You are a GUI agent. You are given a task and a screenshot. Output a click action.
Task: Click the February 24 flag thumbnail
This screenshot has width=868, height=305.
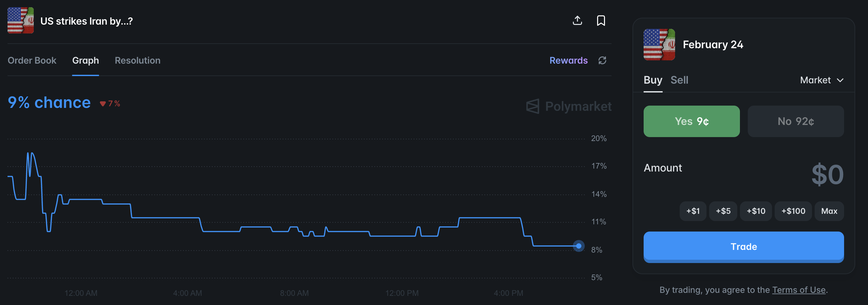[x=659, y=45]
